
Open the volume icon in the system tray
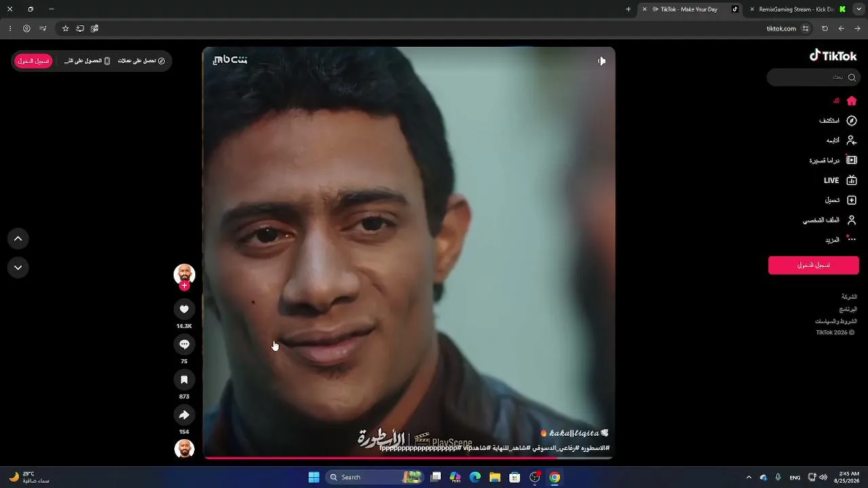pyautogui.click(x=823, y=477)
